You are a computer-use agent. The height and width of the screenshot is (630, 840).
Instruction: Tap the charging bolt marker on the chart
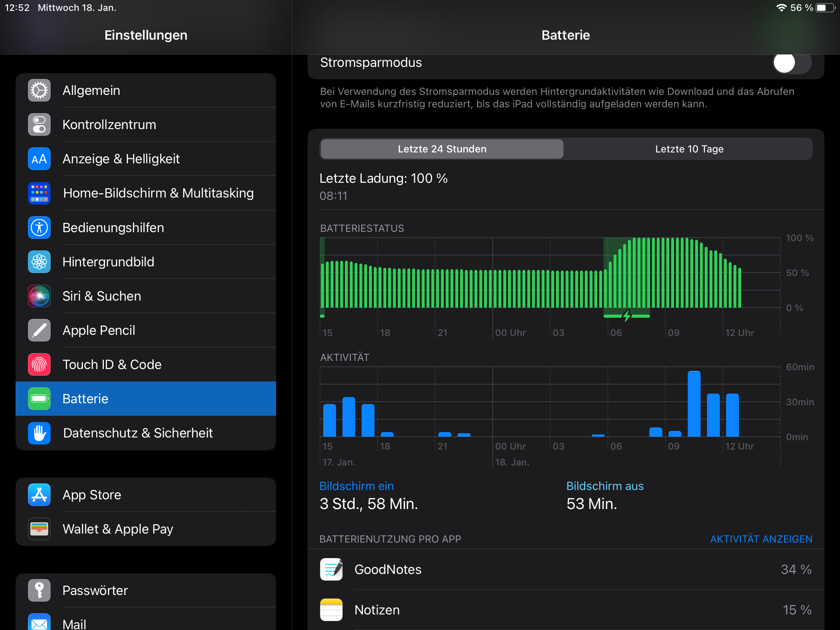click(626, 316)
